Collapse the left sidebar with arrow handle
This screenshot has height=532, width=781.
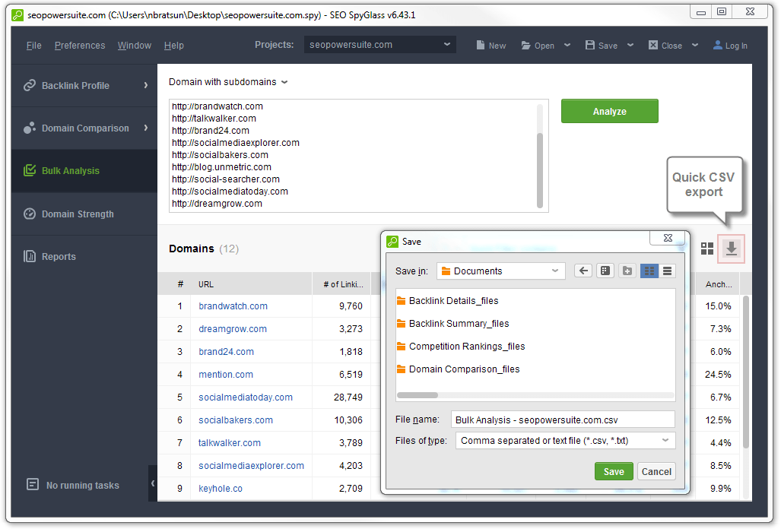coord(152,483)
